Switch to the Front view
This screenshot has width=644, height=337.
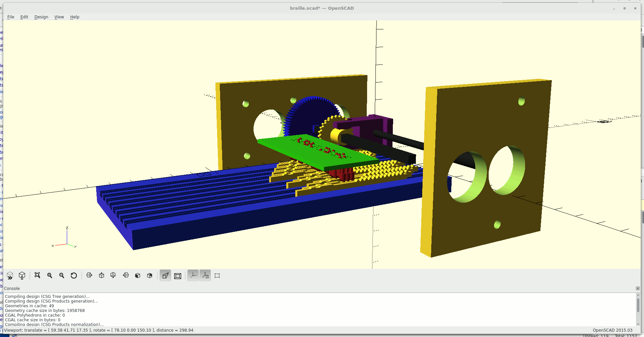(x=138, y=276)
